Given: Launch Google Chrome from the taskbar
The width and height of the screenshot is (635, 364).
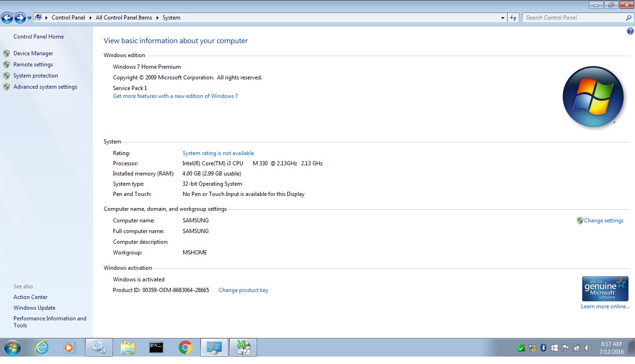Looking at the screenshot, I should click(x=185, y=347).
